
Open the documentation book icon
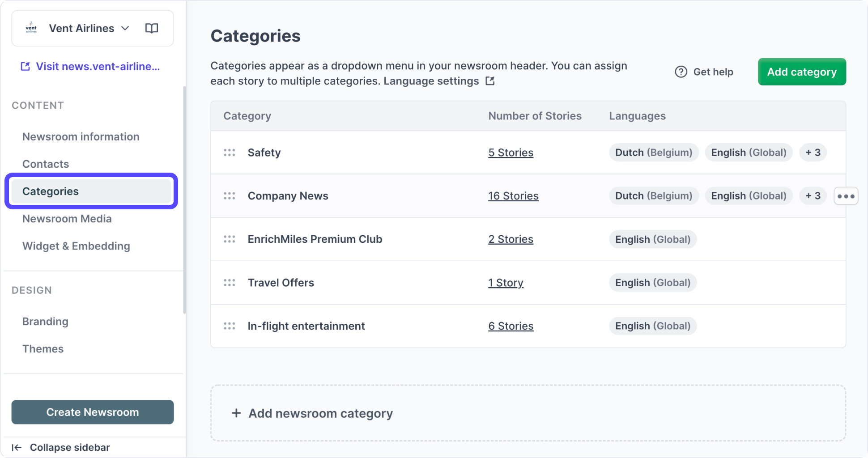(152, 28)
